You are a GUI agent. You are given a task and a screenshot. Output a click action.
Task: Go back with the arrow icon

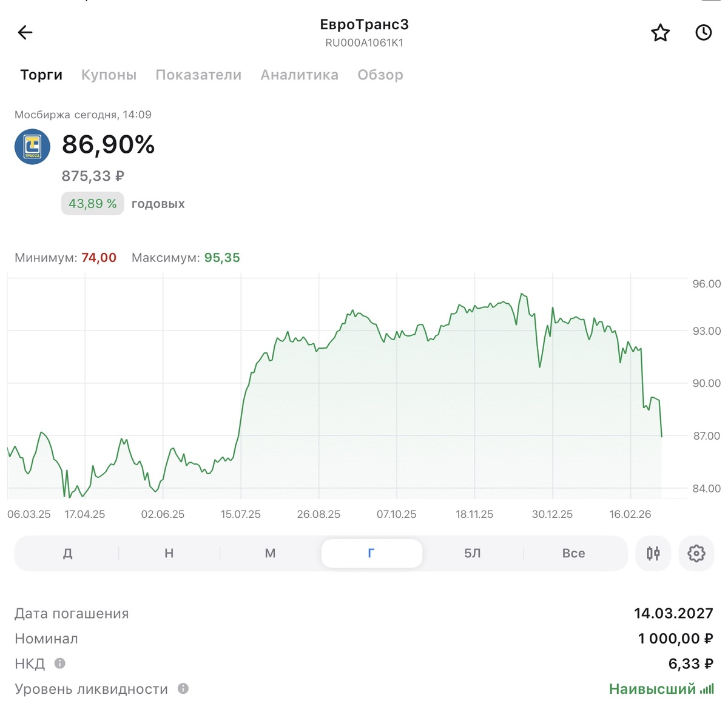pyautogui.click(x=25, y=33)
